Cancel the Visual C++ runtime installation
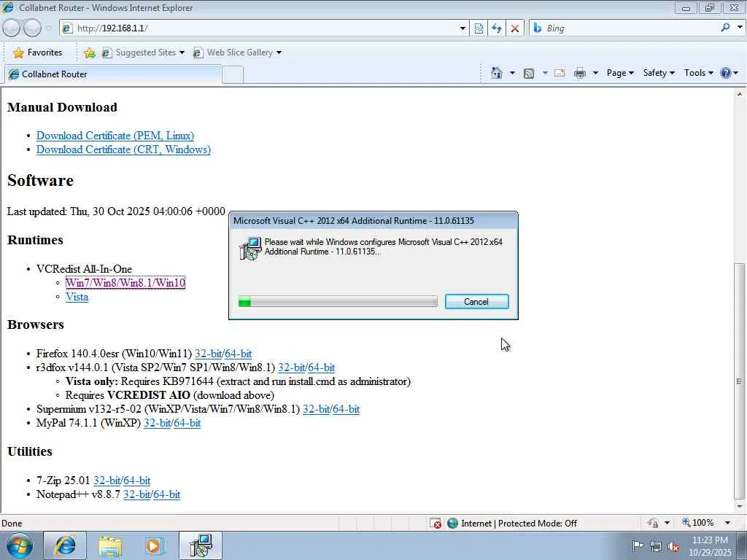 (x=476, y=301)
